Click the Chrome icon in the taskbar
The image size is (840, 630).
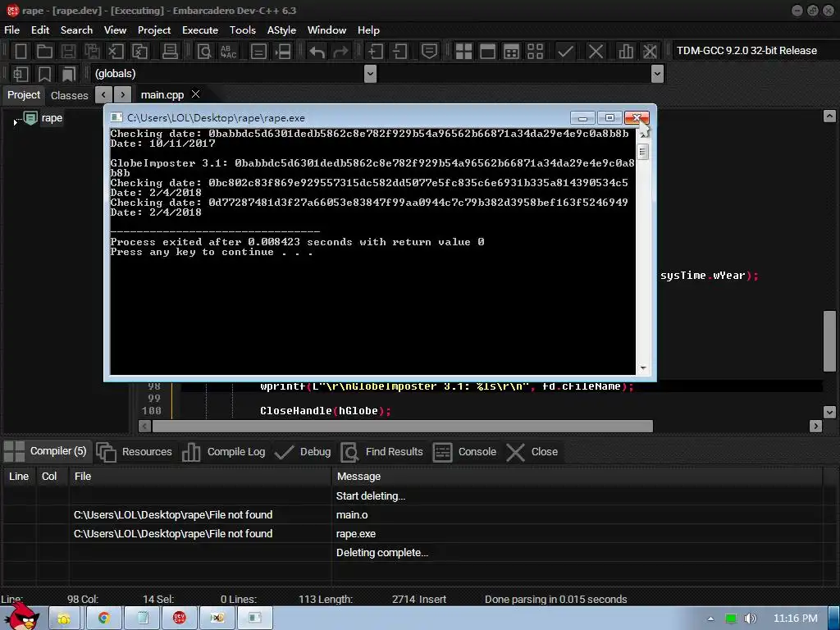pos(104,619)
